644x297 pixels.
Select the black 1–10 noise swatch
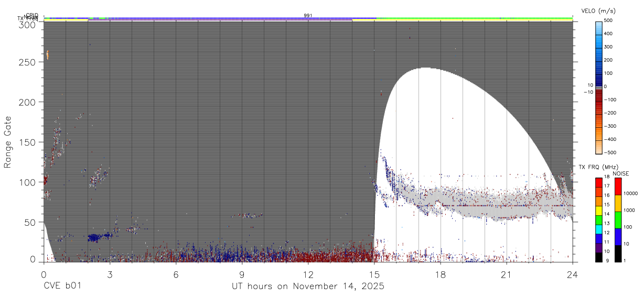click(618, 254)
